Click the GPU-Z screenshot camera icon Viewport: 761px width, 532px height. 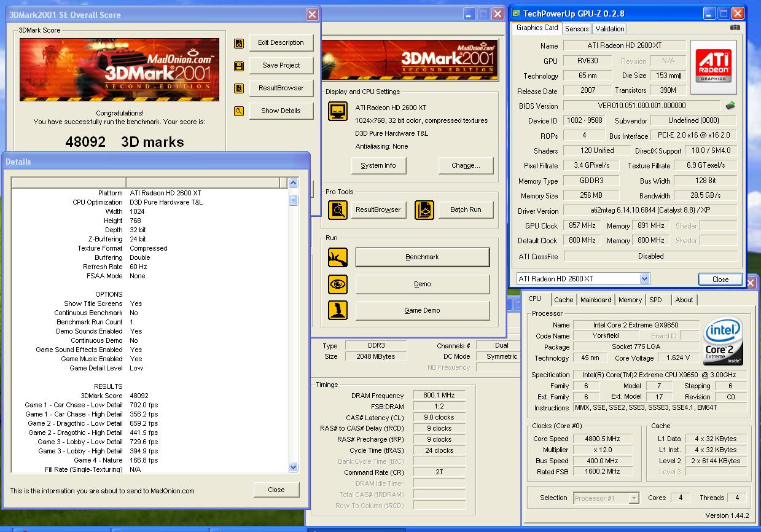(x=735, y=28)
